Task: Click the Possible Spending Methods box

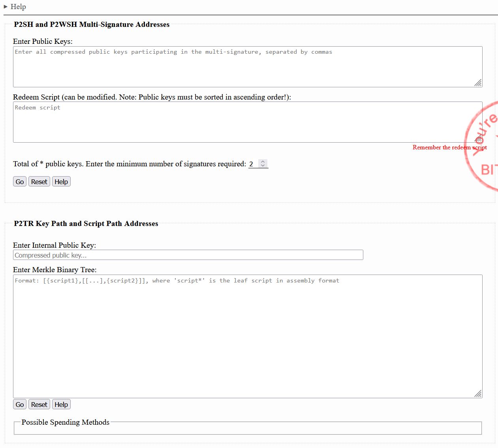Action: [x=248, y=428]
